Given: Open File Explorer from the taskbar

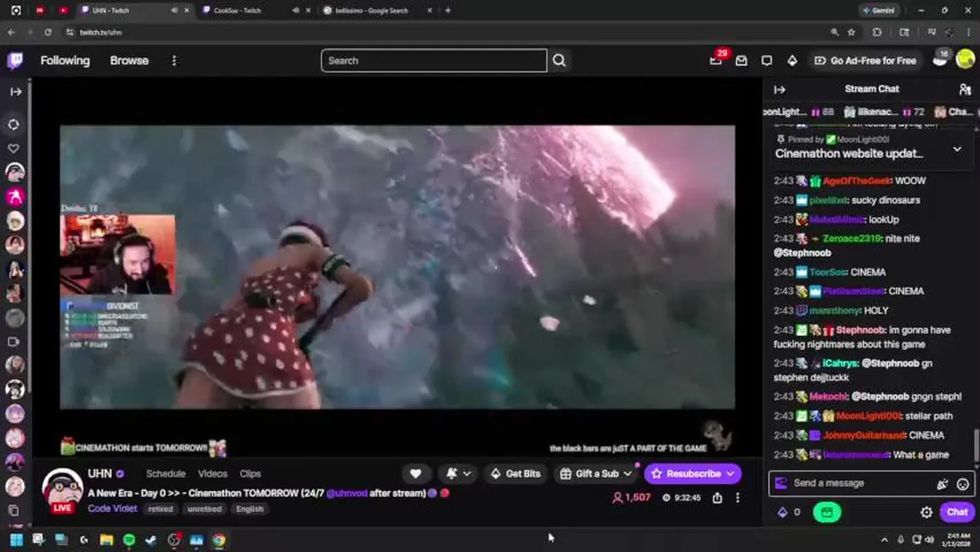Looking at the screenshot, I should point(107,540).
